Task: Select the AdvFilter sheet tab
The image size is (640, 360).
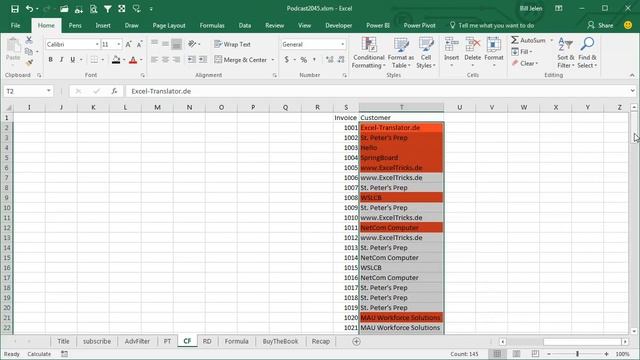Action: (137, 341)
